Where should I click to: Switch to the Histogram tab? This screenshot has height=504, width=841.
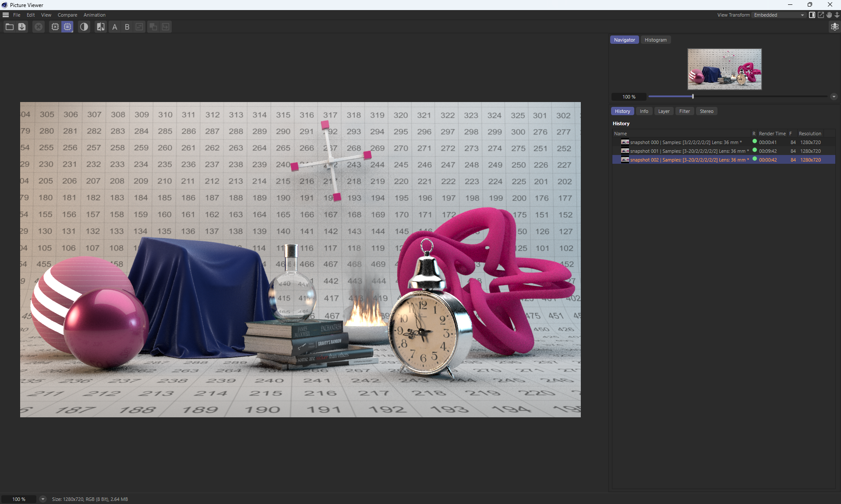[x=655, y=40]
